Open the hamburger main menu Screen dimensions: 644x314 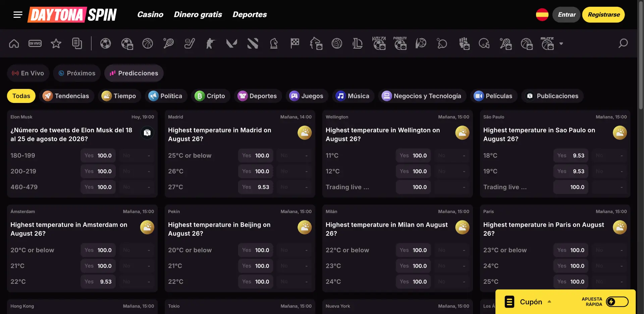18,14
